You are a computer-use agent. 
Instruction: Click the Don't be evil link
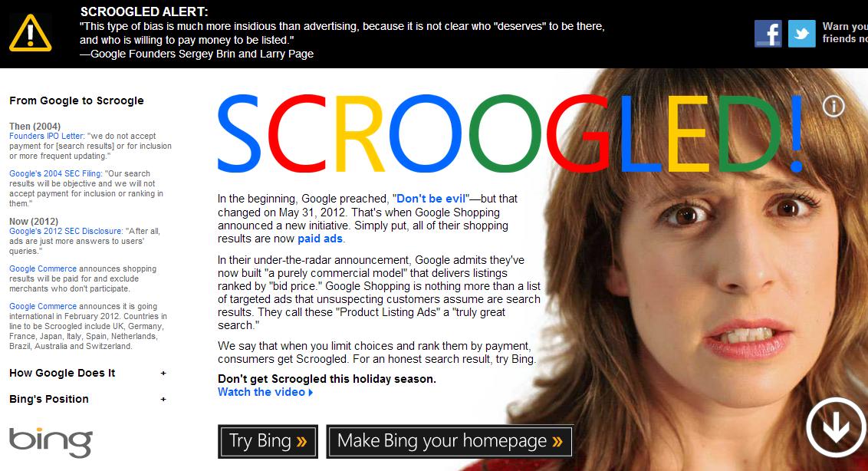(431, 199)
